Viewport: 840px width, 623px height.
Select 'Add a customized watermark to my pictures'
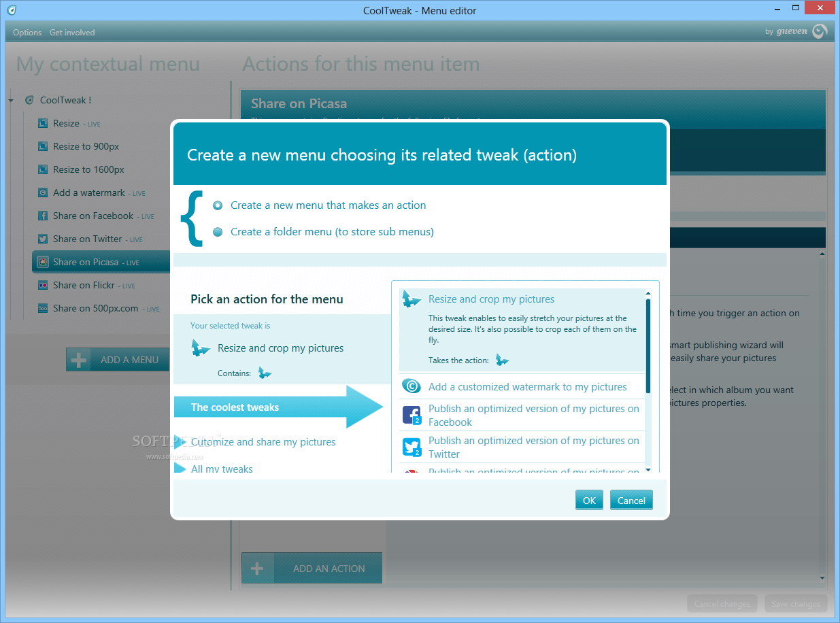[x=528, y=387]
